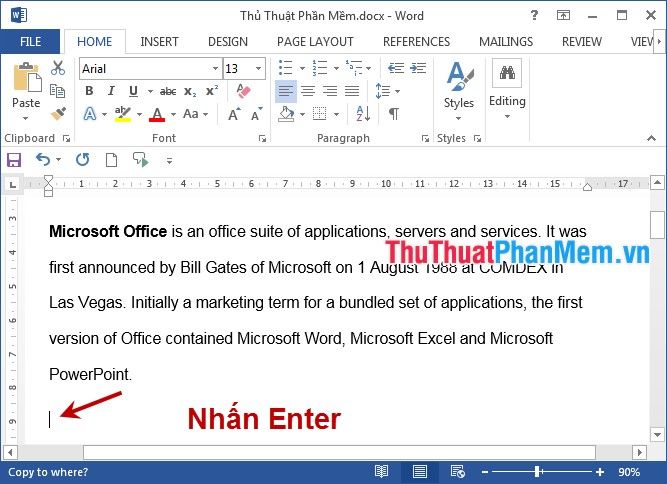
Task: Open the Arial font name dropdown
Action: coord(215,69)
